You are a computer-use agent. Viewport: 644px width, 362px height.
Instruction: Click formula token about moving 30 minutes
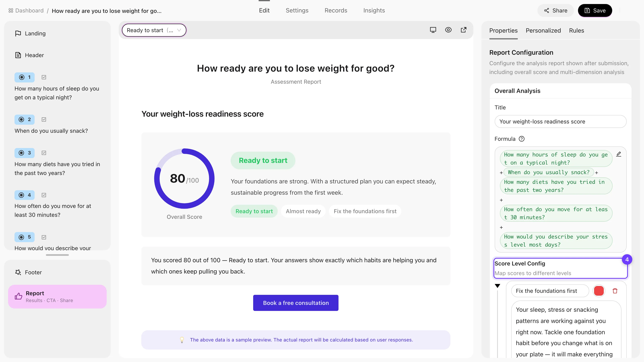(556, 213)
